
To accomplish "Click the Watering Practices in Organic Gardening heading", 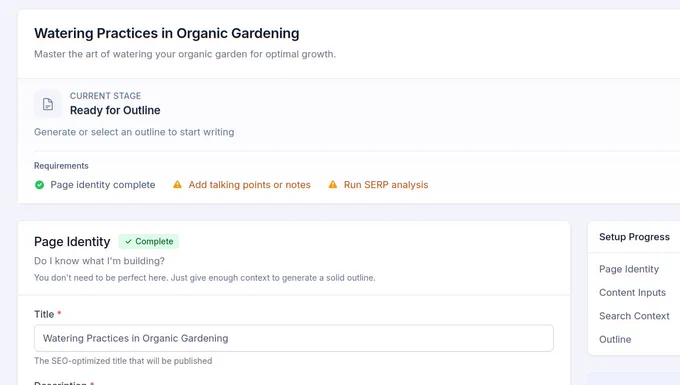I will (x=167, y=33).
